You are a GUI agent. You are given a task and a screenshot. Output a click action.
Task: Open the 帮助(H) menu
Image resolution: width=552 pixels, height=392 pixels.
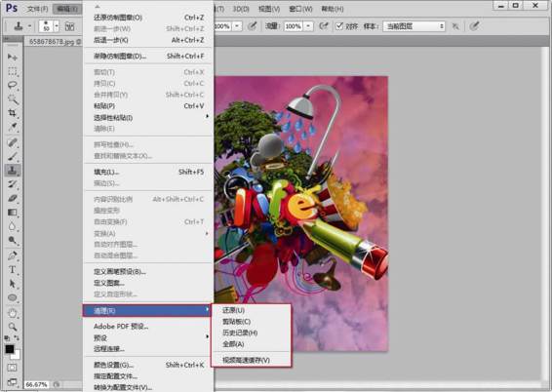[333, 9]
